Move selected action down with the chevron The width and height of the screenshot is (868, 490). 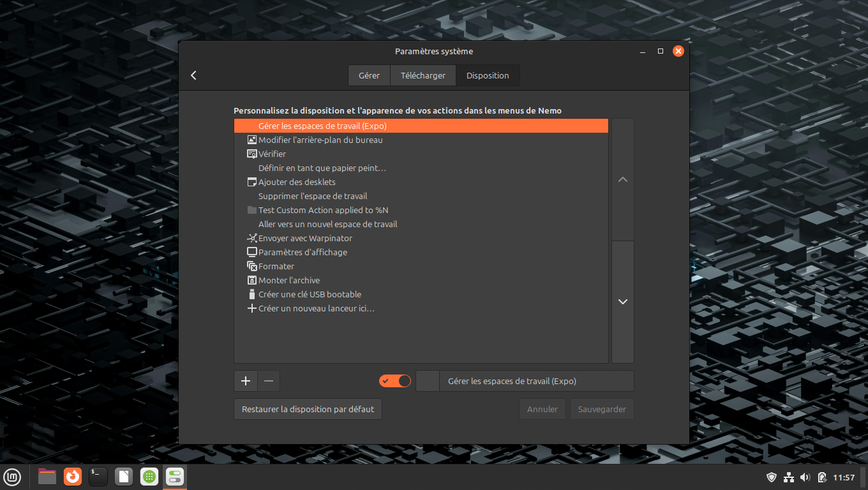point(623,302)
